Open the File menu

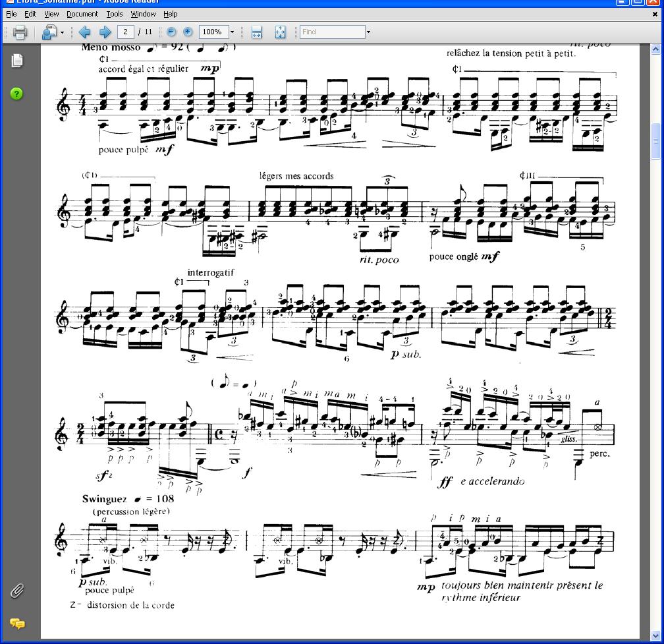[11, 14]
